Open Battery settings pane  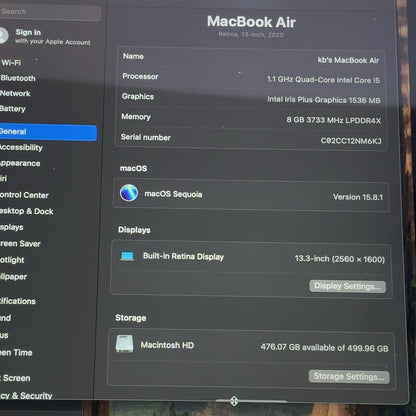tap(13, 109)
